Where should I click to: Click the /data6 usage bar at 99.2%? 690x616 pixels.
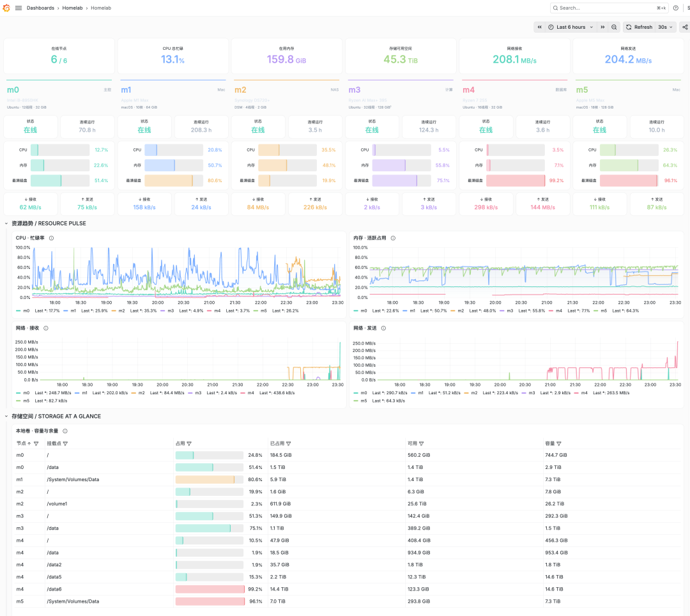[x=210, y=589]
